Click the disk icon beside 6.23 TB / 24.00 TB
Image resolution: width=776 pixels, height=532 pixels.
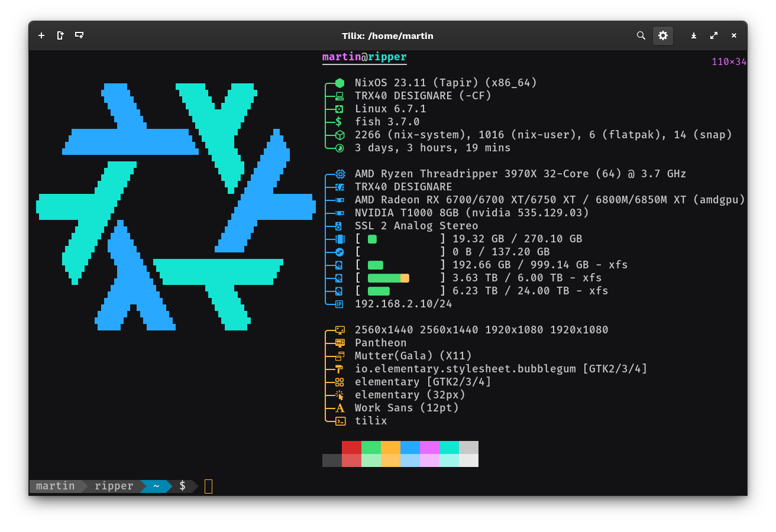coord(339,291)
